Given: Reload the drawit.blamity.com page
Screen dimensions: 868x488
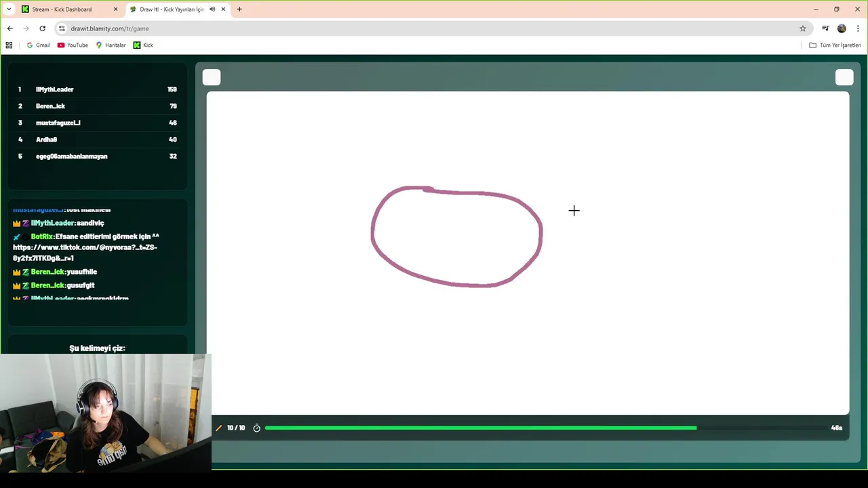Looking at the screenshot, I should click(42, 28).
